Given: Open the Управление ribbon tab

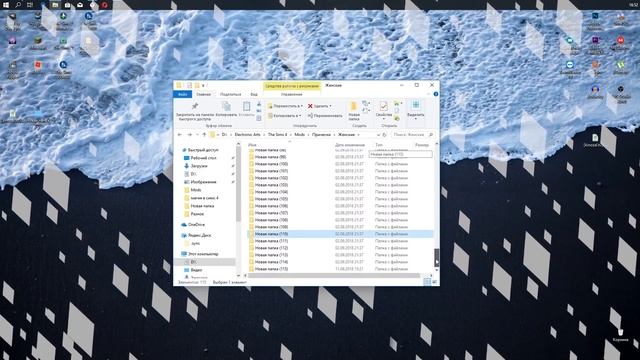Looking at the screenshot, I should pyautogui.click(x=291, y=94).
